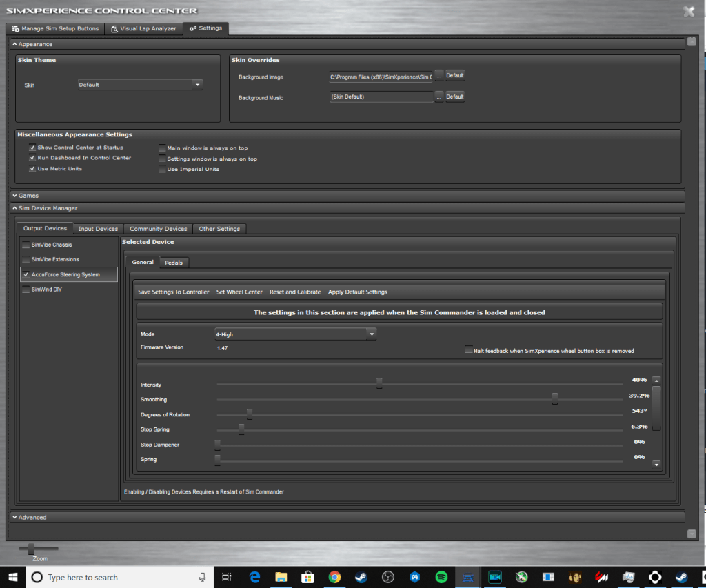Click Set Wheel Center

(239, 292)
